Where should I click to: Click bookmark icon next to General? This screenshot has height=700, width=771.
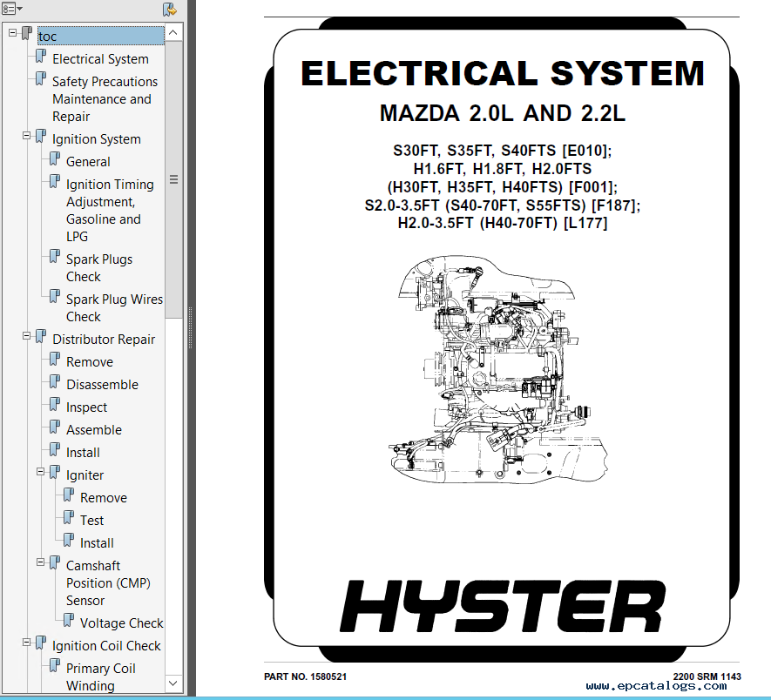tap(55, 158)
